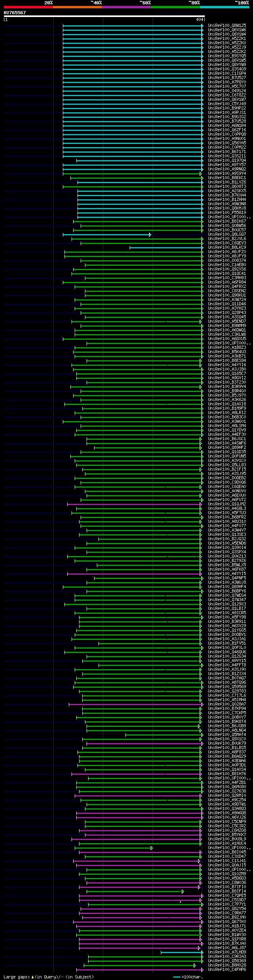Image resolution: width=253 pixels, height=980 pixels.
Task: Click the =100char. scale legend
Action: point(188,977)
